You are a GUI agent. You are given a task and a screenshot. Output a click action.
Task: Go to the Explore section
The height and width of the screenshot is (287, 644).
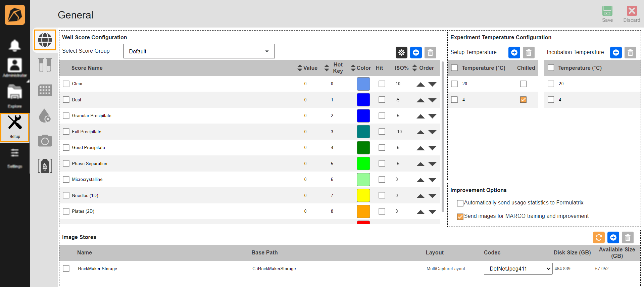coord(15,96)
